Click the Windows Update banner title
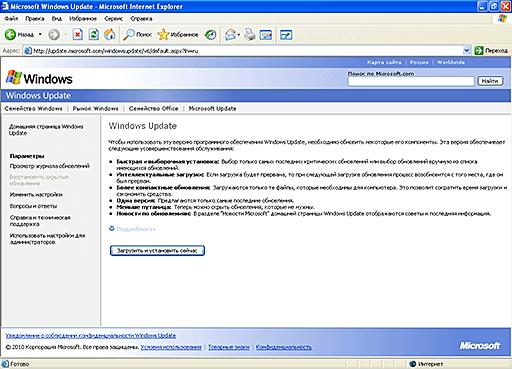The height and width of the screenshot is (369, 512). (38, 96)
